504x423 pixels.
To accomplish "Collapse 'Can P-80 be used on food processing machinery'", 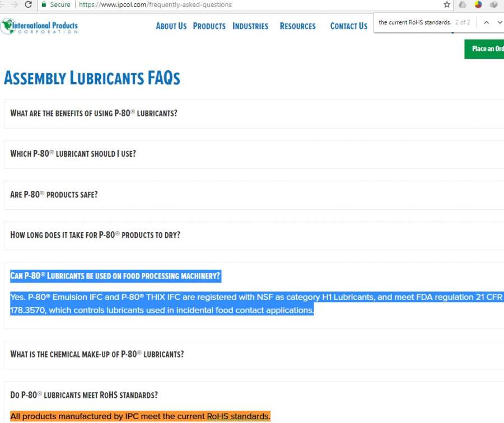I will coord(115,276).
